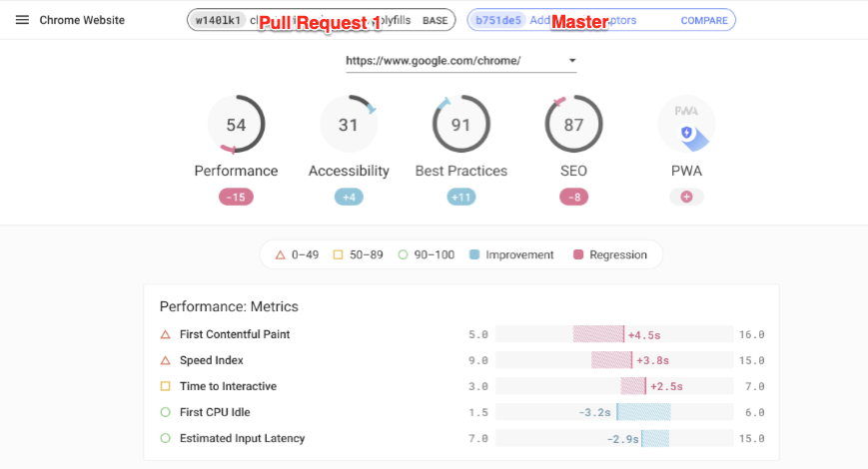Click the b751de5 compare build selector
This screenshot has height=469, width=868.
[601, 20]
